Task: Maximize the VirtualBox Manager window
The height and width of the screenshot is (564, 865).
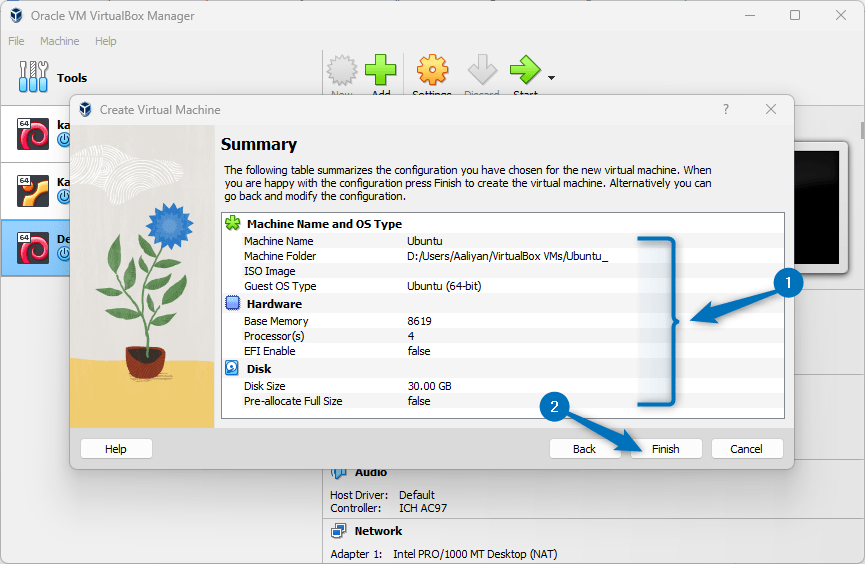Action: coord(795,15)
